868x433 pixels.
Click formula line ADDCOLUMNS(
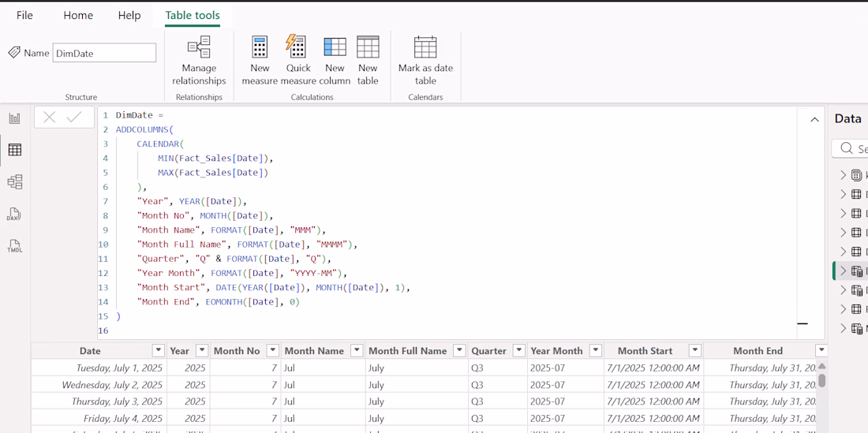click(x=144, y=129)
